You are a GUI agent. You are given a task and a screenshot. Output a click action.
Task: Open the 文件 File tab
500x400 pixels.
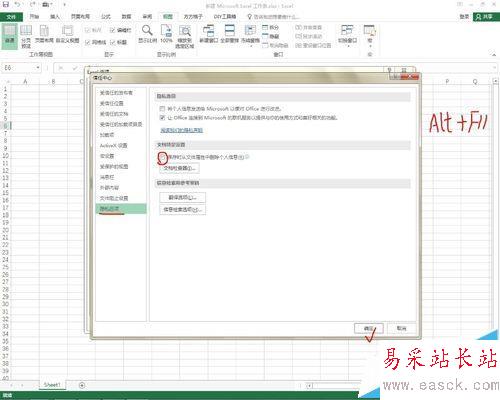click(11, 17)
